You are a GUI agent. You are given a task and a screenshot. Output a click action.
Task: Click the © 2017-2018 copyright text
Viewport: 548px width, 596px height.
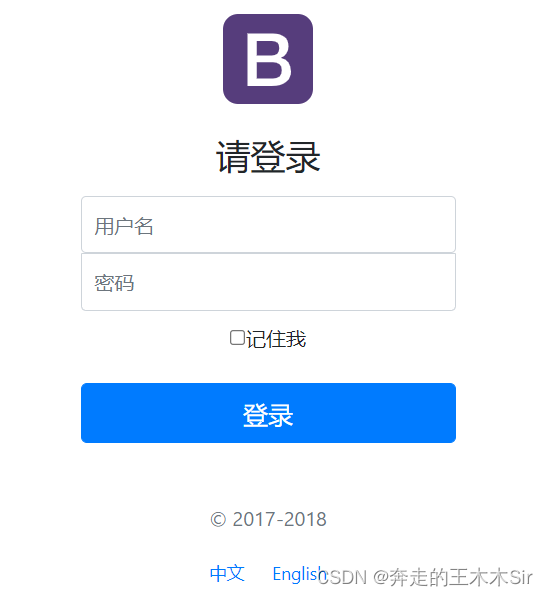pos(268,519)
